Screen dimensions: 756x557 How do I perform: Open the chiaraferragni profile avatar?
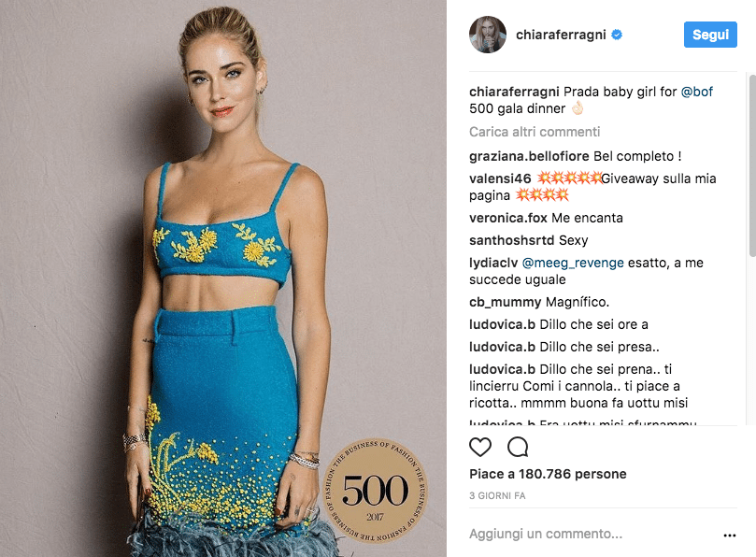tap(488, 35)
